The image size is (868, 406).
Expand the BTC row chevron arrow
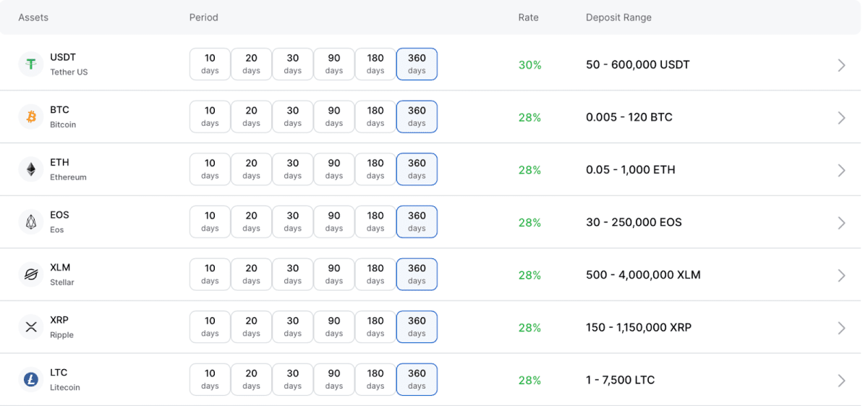[x=841, y=117]
